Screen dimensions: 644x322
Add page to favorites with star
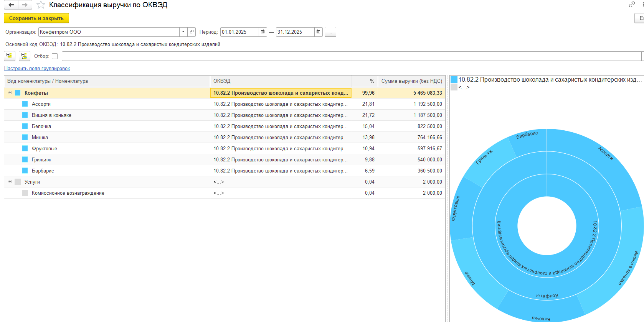[41, 5]
